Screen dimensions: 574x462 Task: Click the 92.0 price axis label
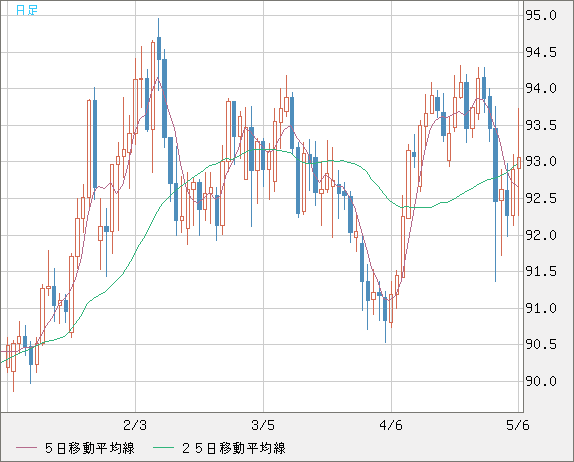[x=541, y=235]
